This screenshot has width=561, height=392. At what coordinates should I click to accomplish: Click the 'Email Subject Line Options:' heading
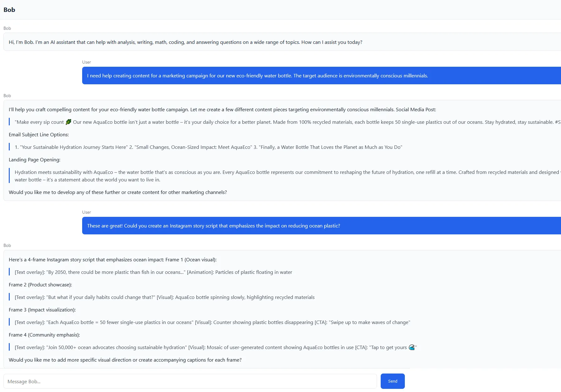point(39,135)
